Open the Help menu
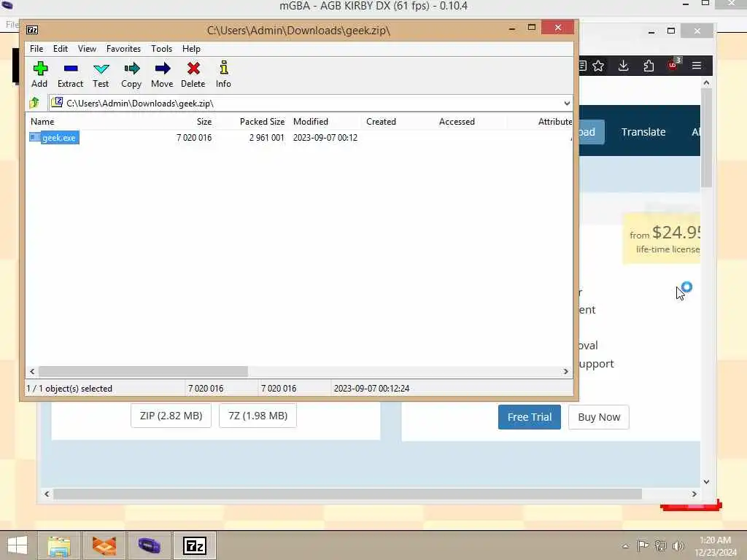747x560 pixels. (x=191, y=49)
